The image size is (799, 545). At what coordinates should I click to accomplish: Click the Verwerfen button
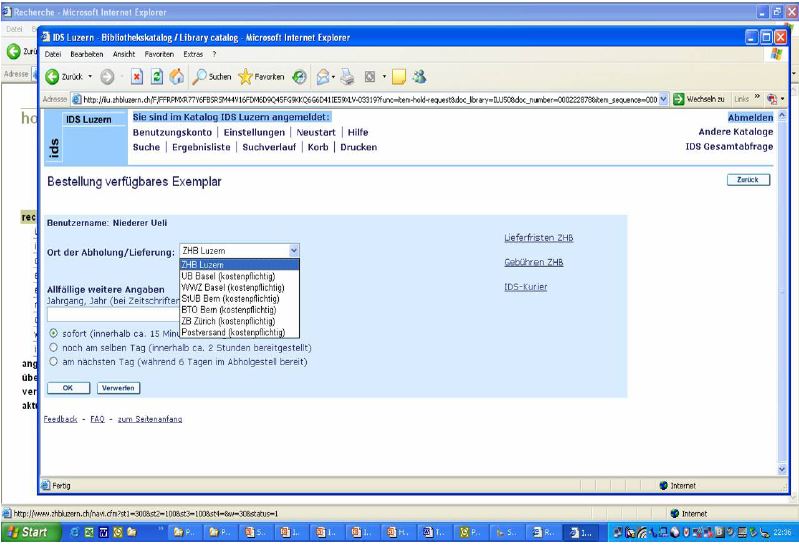pyautogui.click(x=117, y=387)
